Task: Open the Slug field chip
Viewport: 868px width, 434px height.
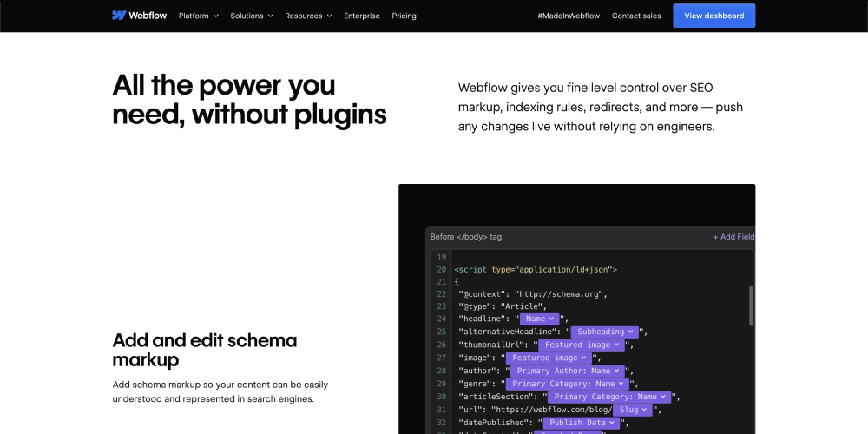Action: click(x=632, y=411)
